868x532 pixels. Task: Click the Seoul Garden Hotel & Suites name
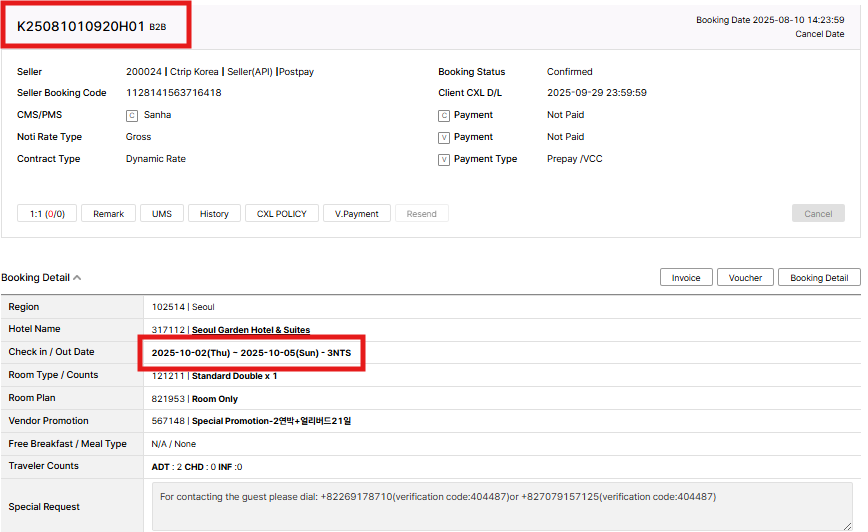251,330
